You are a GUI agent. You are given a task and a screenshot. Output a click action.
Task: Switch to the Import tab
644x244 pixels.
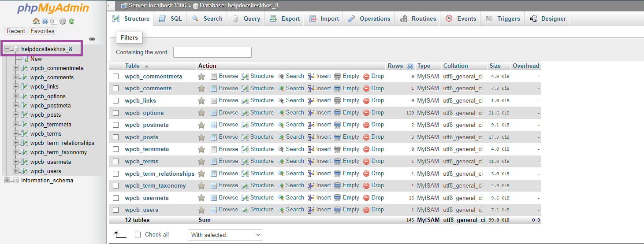[324, 19]
